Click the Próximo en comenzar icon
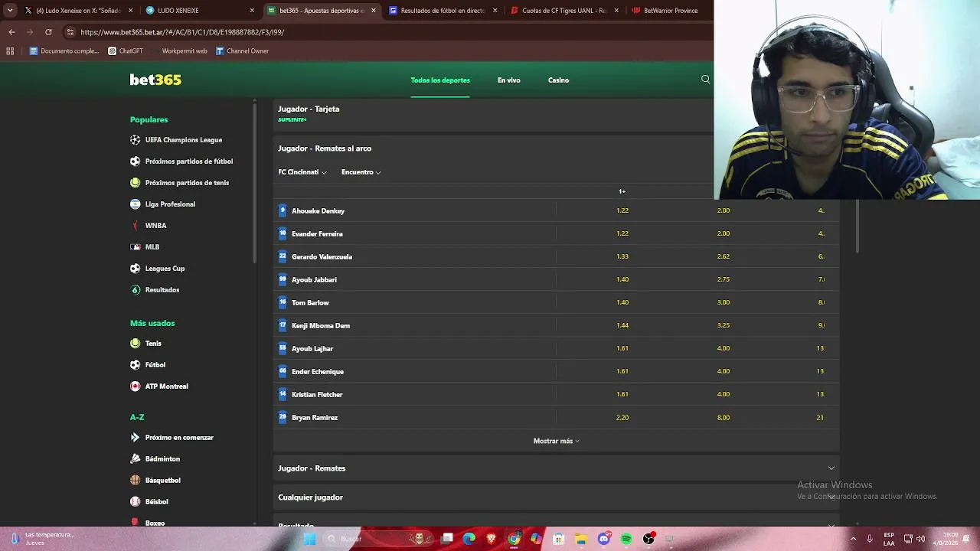The image size is (980, 551). pyautogui.click(x=136, y=438)
